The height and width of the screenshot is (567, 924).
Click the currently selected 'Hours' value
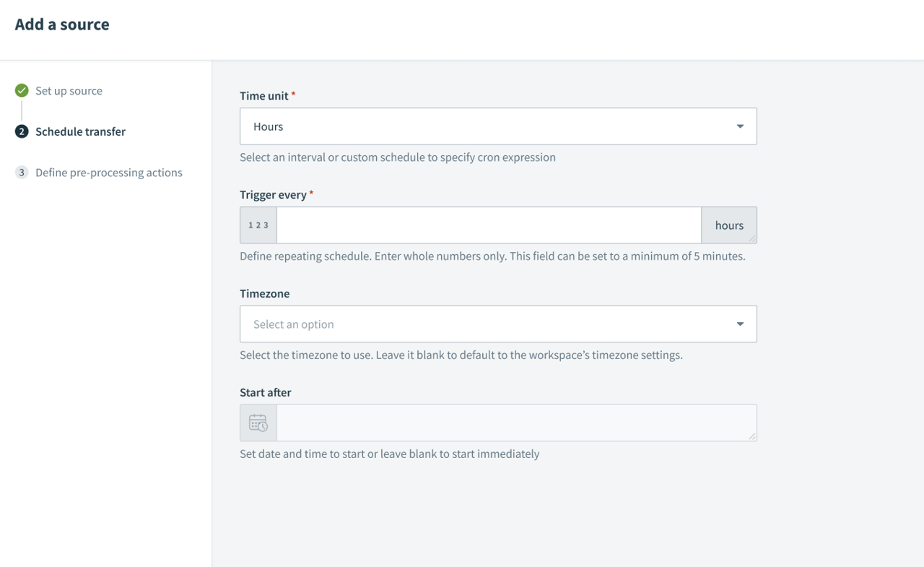tap(268, 126)
